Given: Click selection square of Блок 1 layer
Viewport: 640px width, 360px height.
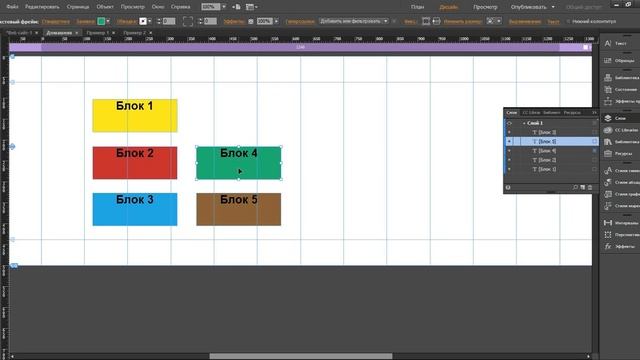Looking at the screenshot, I should tap(594, 169).
